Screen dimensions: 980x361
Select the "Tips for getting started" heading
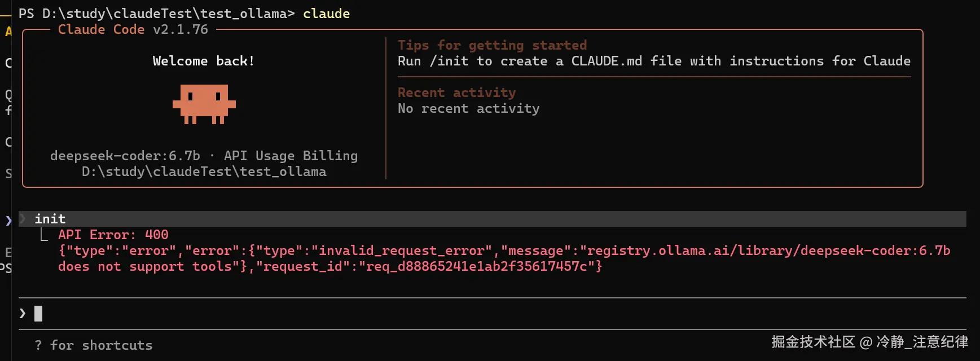(x=492, y=45)
